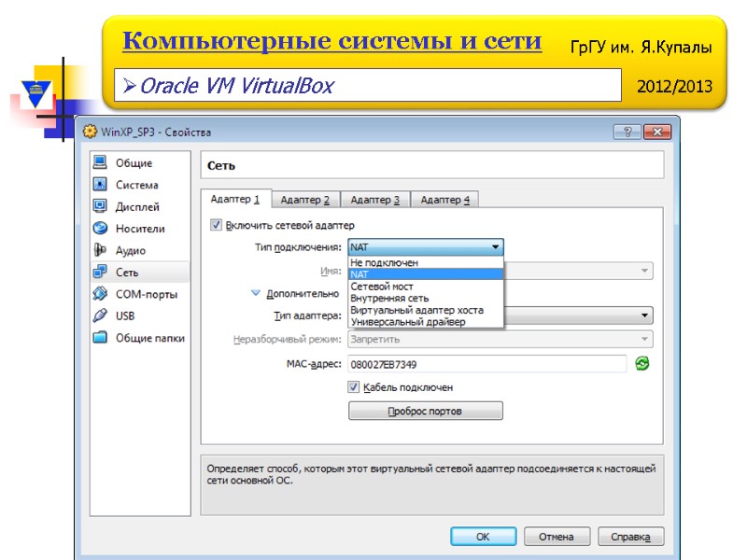Click the USB plug icon
Image resolution: width=747 pixels, height=560 pixels.
tap(100, 315)
